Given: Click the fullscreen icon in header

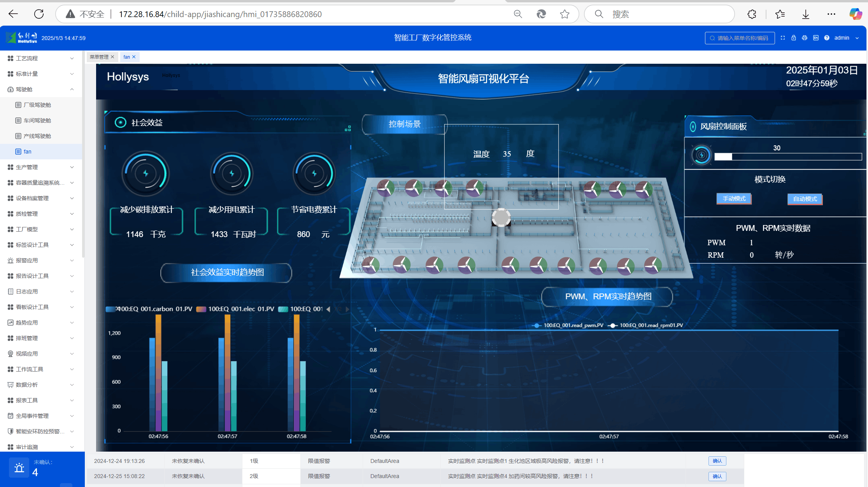Looking at the screenshot, I should coord(783,38).
